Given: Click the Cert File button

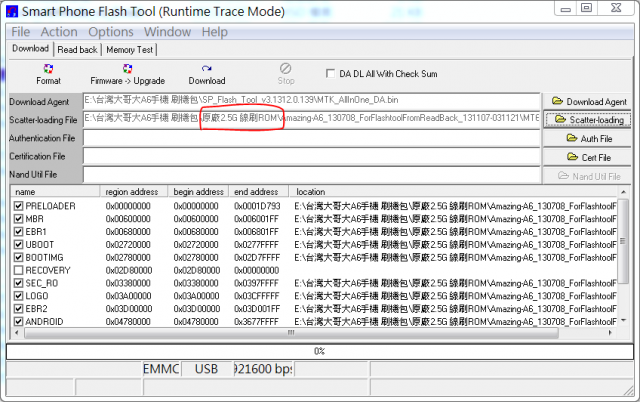Looking at the screenshot, I should [x=588, y=157].
